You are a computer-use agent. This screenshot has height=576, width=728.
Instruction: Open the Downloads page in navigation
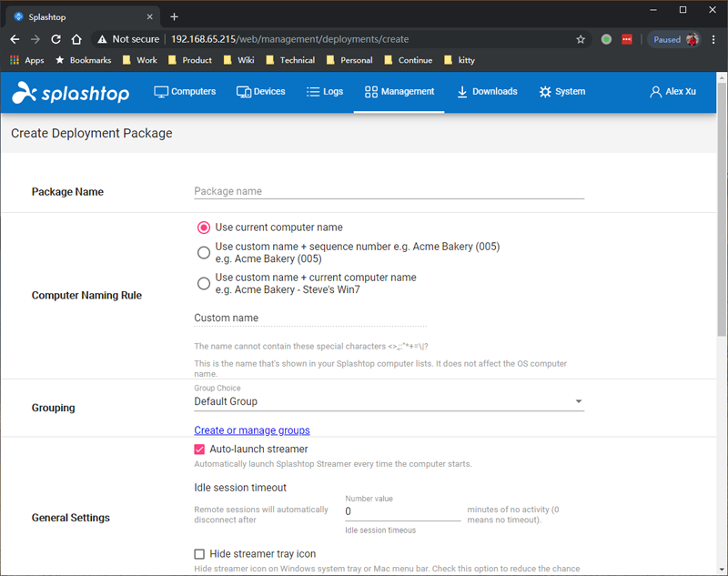tap(487, 92)
